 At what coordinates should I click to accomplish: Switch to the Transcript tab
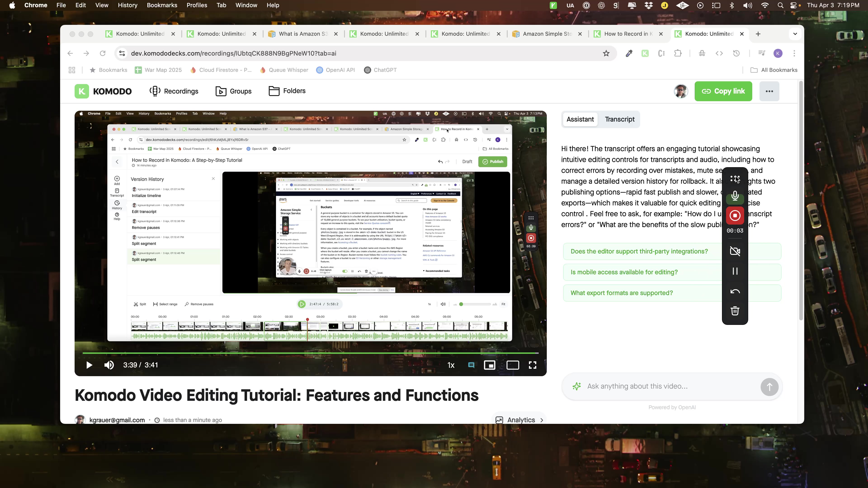pos(619,119)
